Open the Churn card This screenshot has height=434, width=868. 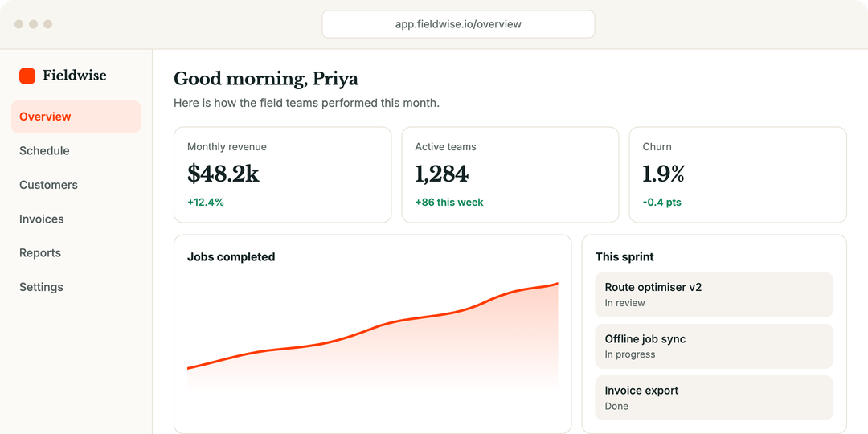pos(738,175)
